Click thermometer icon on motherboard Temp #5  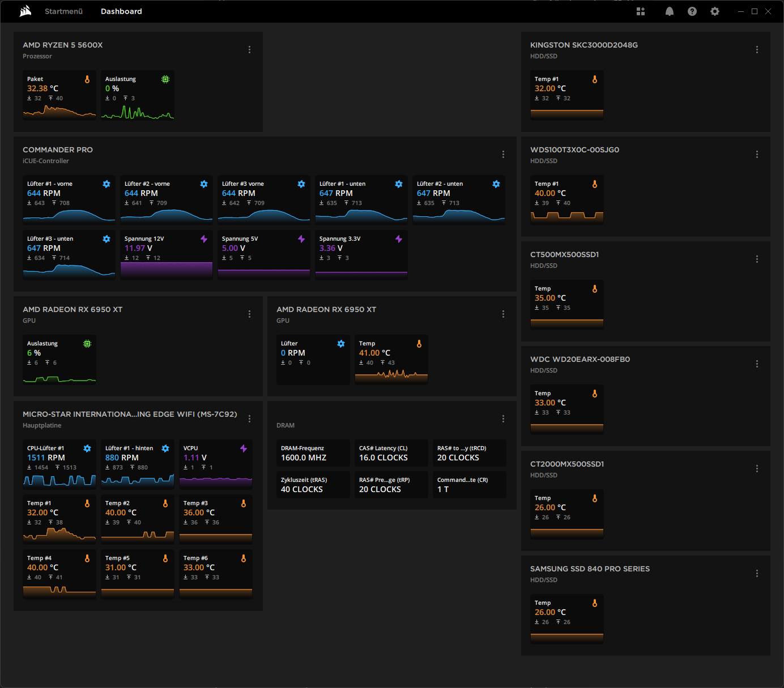165,558
